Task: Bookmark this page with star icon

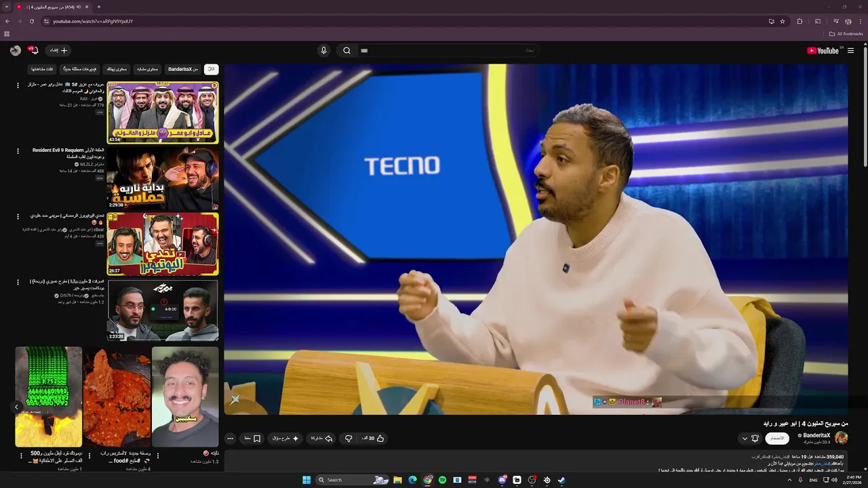Action: coord(783,21)
